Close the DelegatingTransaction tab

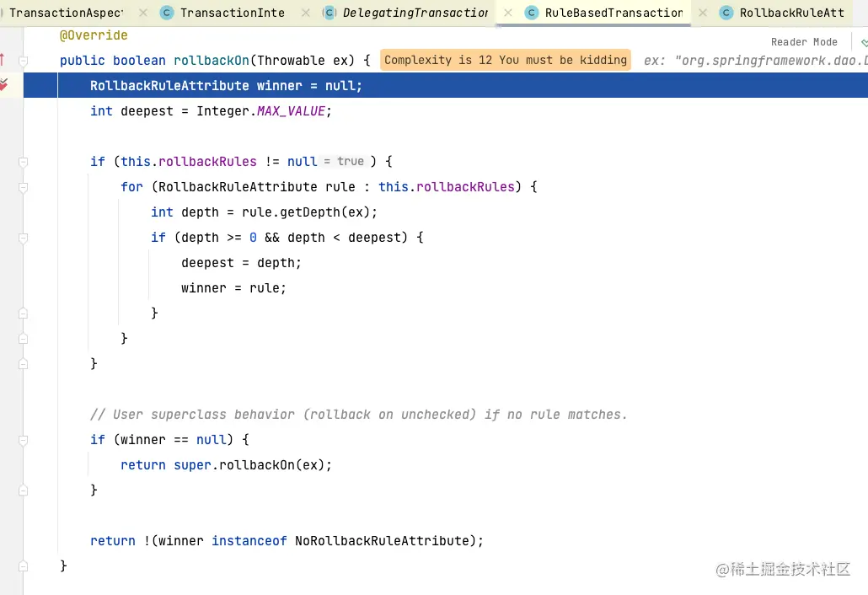[x=507, y=13]
